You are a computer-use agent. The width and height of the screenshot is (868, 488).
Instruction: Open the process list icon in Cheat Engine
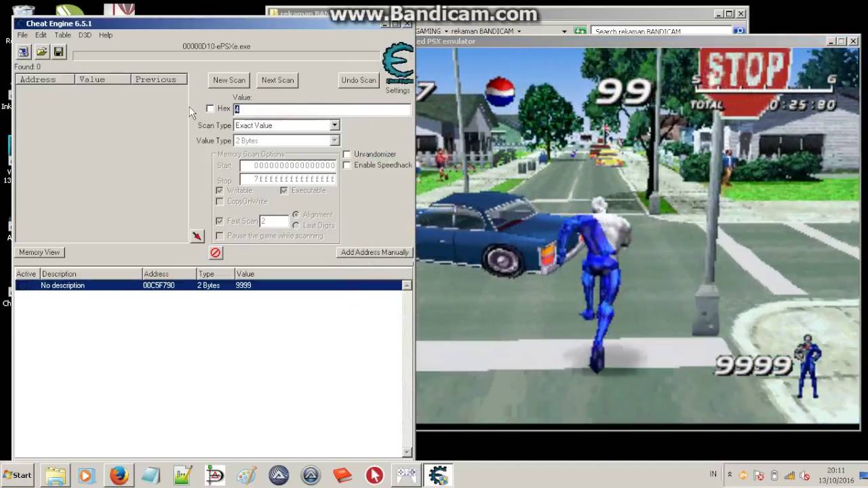pos(24,52)
